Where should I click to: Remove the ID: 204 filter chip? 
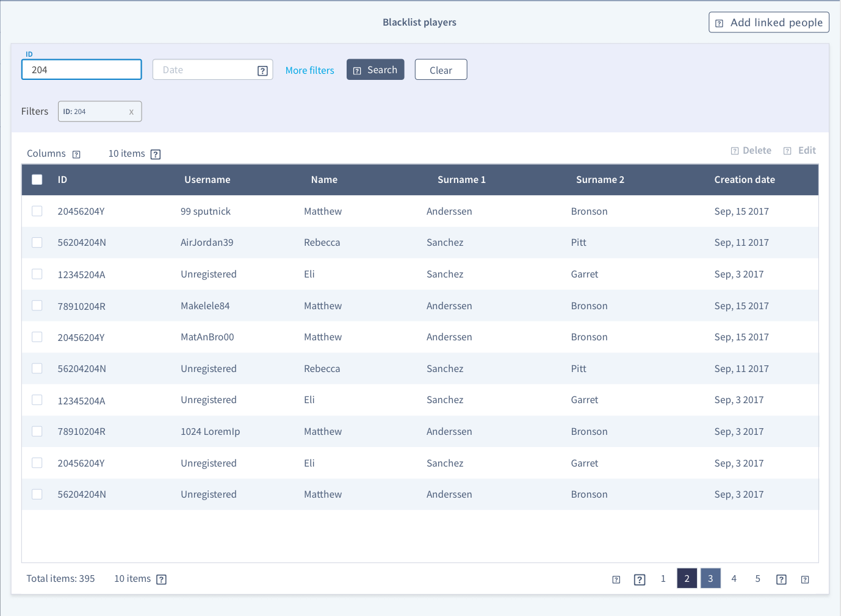131,112
